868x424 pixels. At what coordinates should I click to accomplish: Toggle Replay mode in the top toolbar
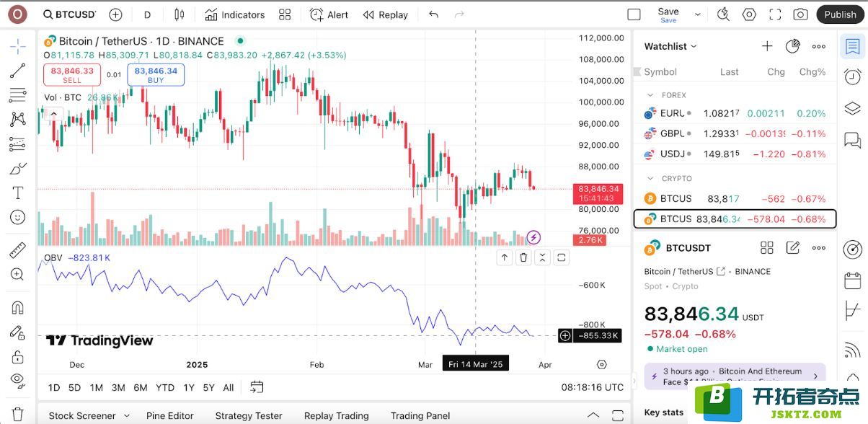point(386,14)
